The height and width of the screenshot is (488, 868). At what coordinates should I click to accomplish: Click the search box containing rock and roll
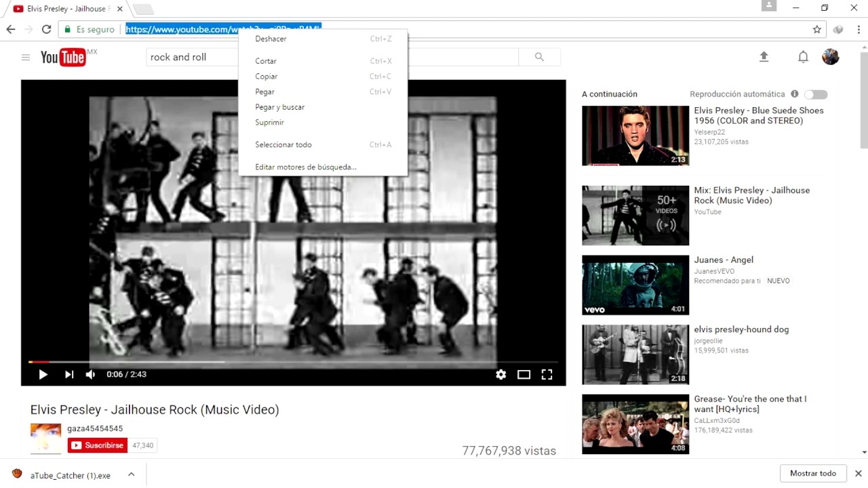coord(332,58)
